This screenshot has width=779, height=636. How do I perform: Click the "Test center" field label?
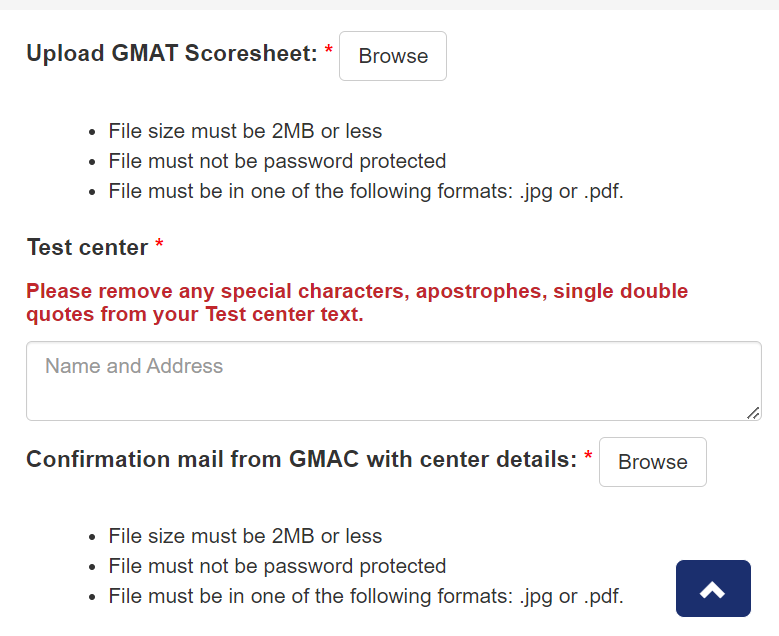click(x=87, y=247)
